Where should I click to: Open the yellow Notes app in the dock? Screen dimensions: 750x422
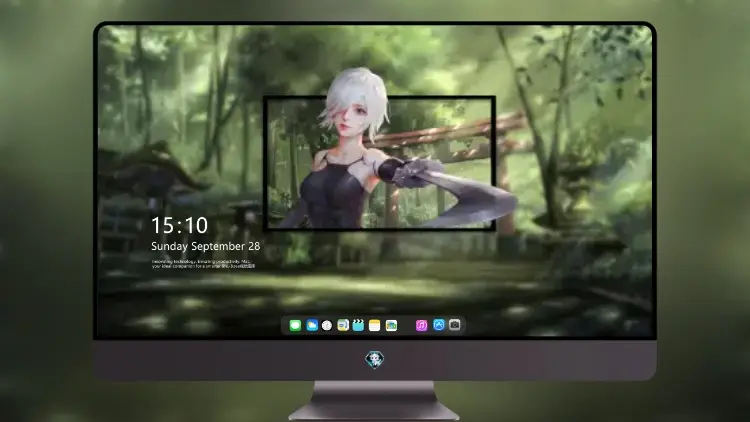coord(375,326)
